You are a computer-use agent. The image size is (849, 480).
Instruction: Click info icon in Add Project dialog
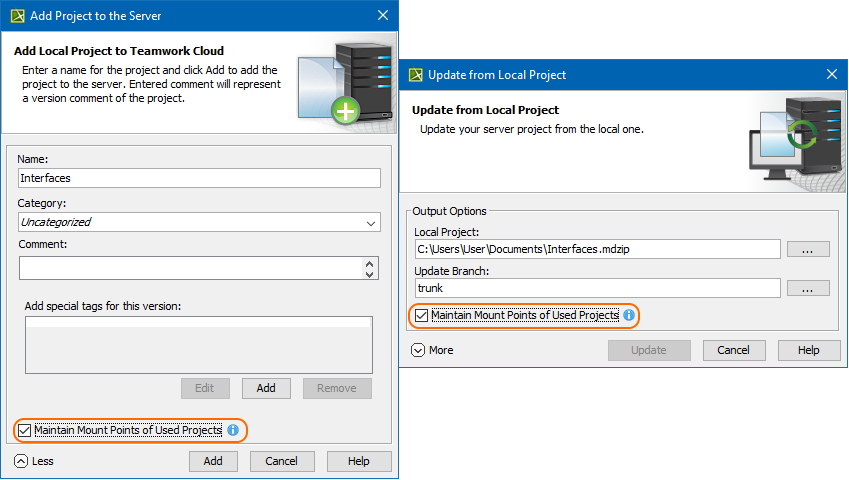tap(233, 430)
